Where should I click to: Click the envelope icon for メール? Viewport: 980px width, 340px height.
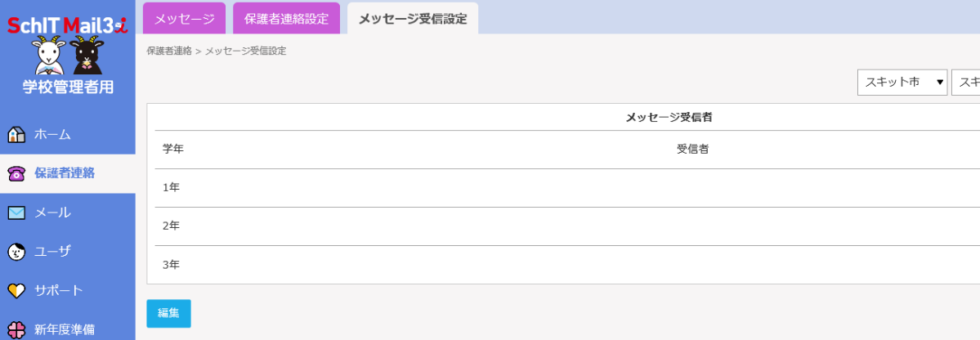point(16,212)
